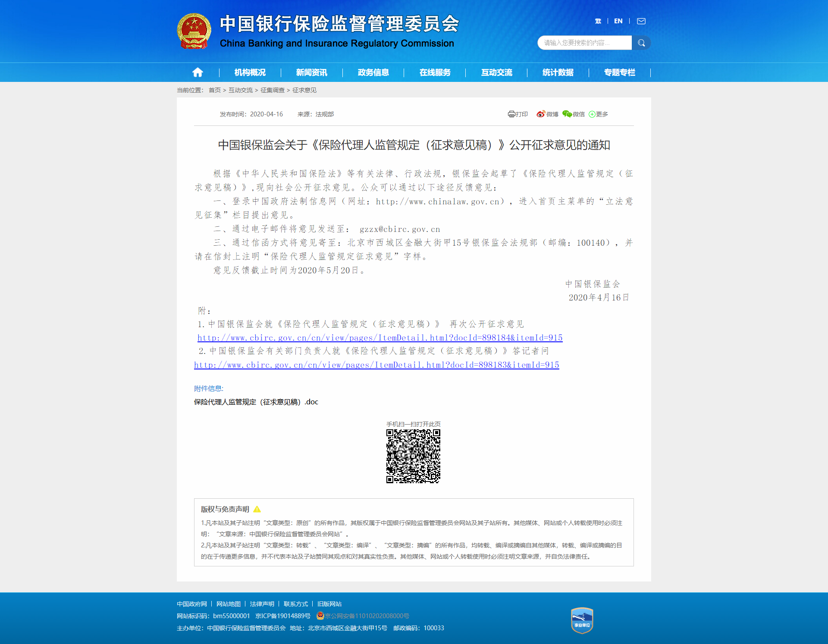
Task: Download the 保险代理人监管规定 attachment doc
Action: [255, 402]
